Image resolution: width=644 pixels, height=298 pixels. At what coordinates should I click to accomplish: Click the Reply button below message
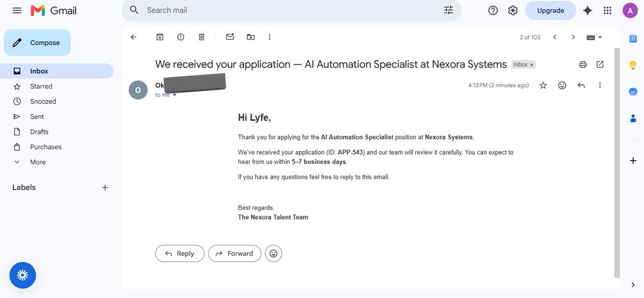point(180,253)
